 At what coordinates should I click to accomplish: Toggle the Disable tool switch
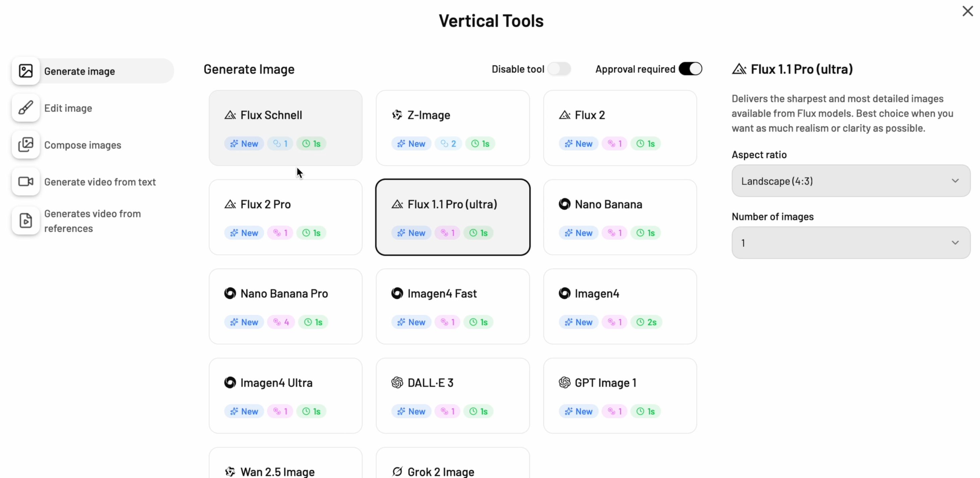coord(559,69)
